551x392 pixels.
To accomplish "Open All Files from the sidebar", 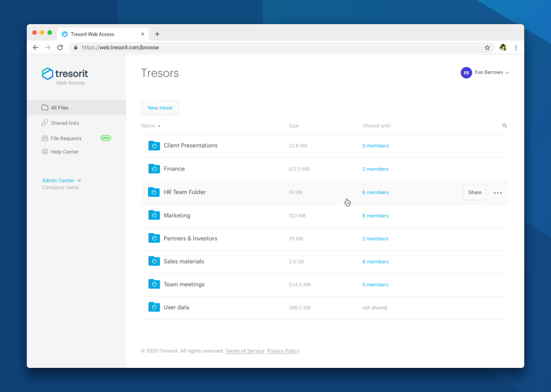I will [59, 107].
